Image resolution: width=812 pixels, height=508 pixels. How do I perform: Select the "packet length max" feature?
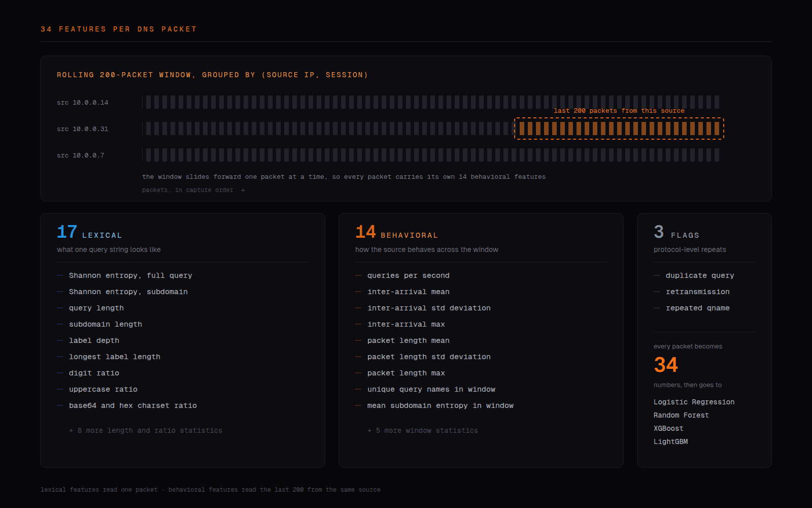click(406, 373)
